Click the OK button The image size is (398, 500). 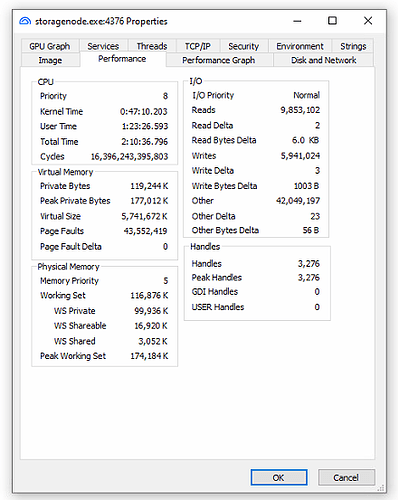[279, 478]
